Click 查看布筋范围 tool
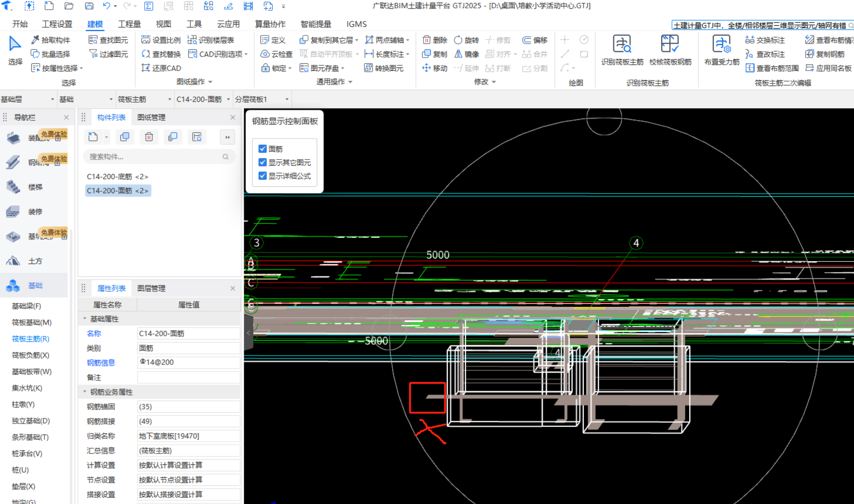The image size is (854, 504). click(772, 68)
